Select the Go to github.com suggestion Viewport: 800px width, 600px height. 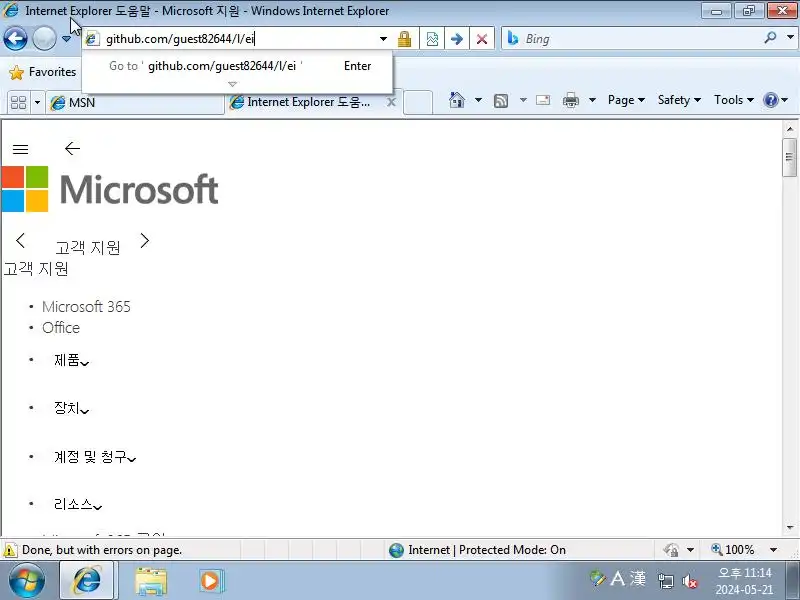[x=237, y=66]
